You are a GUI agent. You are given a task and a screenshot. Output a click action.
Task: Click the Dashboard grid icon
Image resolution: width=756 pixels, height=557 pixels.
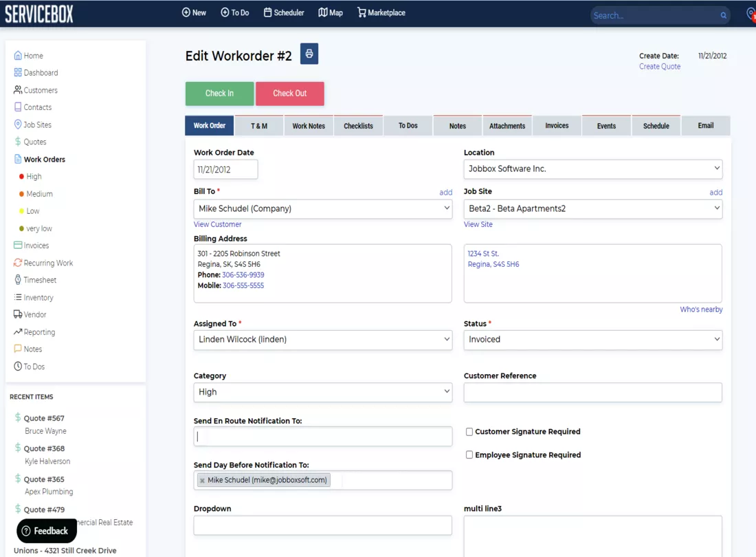pyautogui.click(x=18, y=73)
